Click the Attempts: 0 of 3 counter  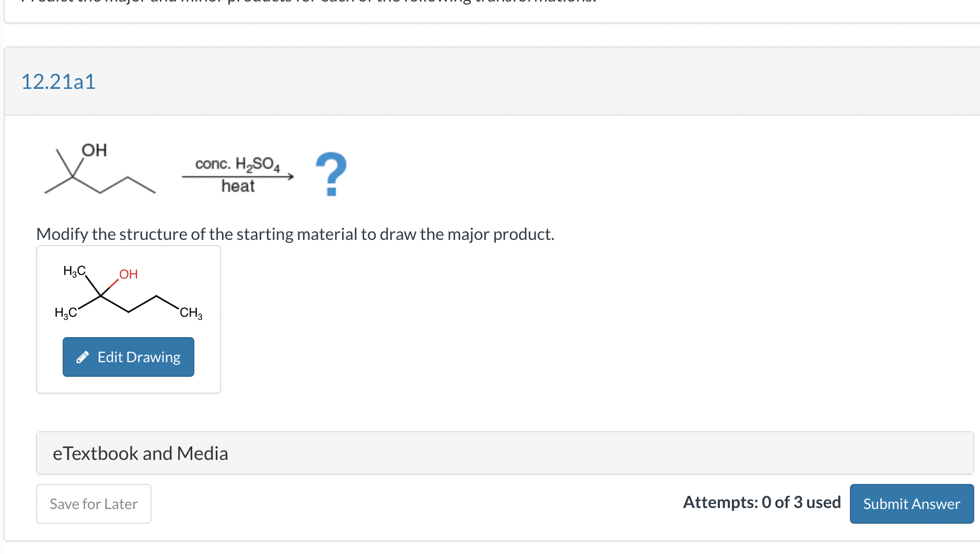pos(762,502)
